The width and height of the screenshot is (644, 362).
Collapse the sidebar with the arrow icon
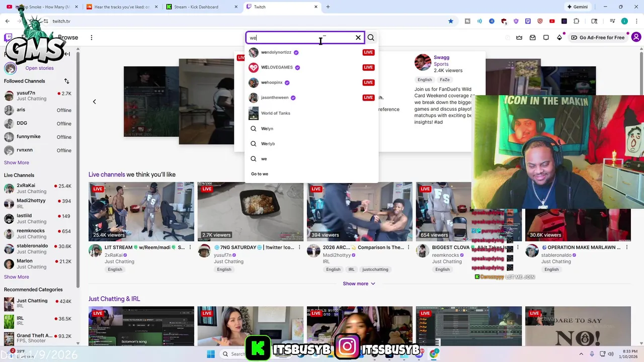pyautogui.click(x=66, y=54)
